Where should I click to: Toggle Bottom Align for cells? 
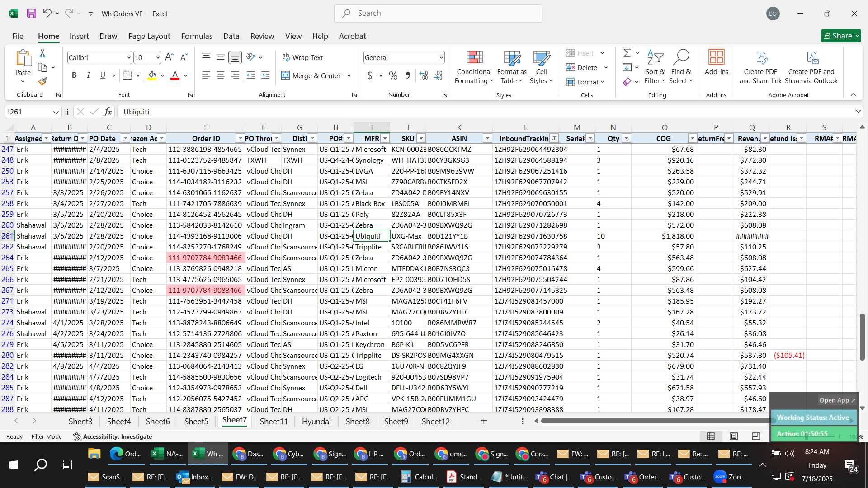click(x=235, y=57)
